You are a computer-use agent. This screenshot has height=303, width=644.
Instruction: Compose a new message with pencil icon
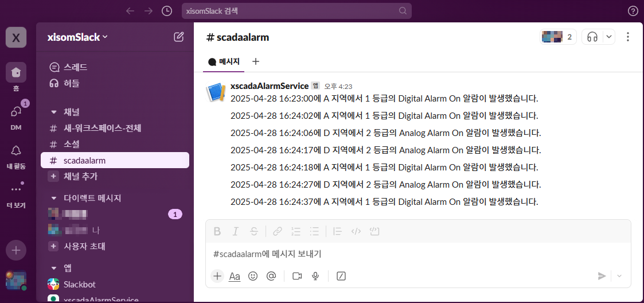[179, 37]
